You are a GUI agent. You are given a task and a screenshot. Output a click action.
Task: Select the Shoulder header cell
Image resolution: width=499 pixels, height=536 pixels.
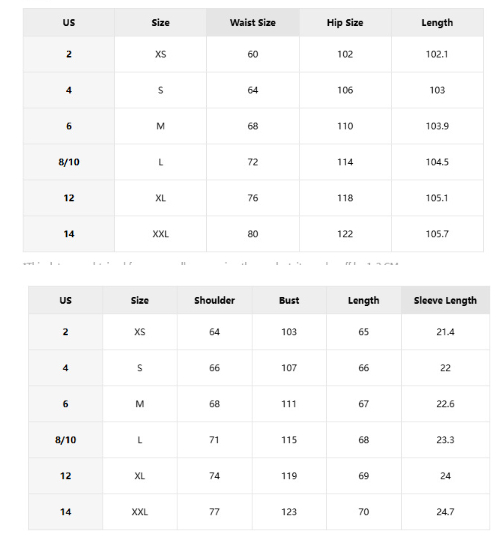tap(214, 300)
